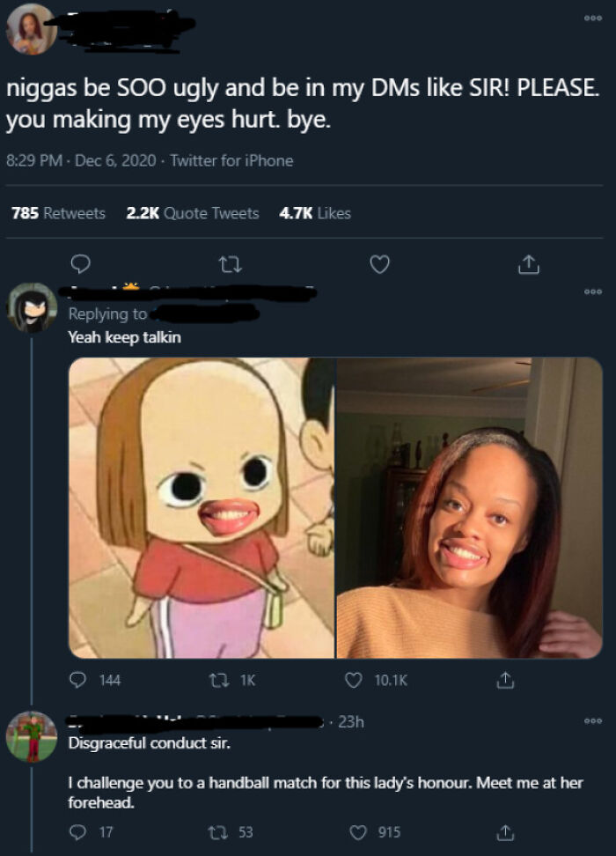Share the main tweet

click(528, 264)
